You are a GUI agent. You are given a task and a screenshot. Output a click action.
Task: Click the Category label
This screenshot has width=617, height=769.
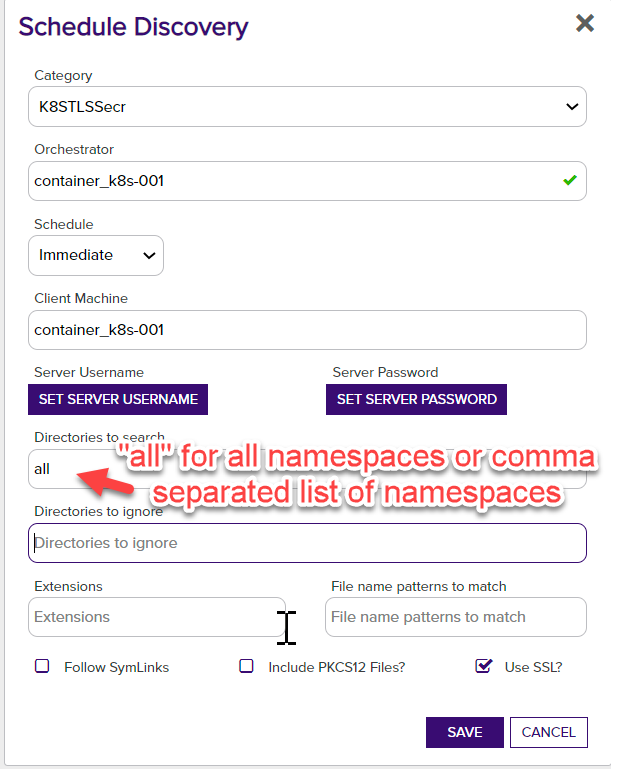pyautogui.click(x=63, y=76)
